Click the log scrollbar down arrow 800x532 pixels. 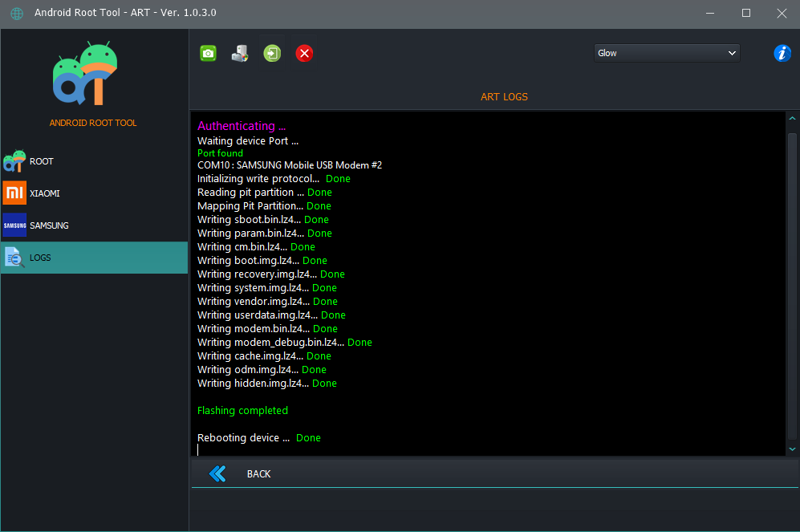792,449
